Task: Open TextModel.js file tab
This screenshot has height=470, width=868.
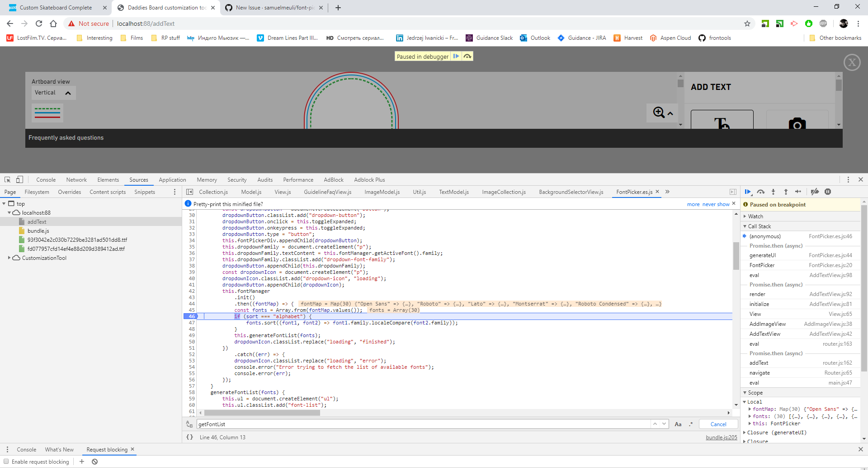Action: 454,192
